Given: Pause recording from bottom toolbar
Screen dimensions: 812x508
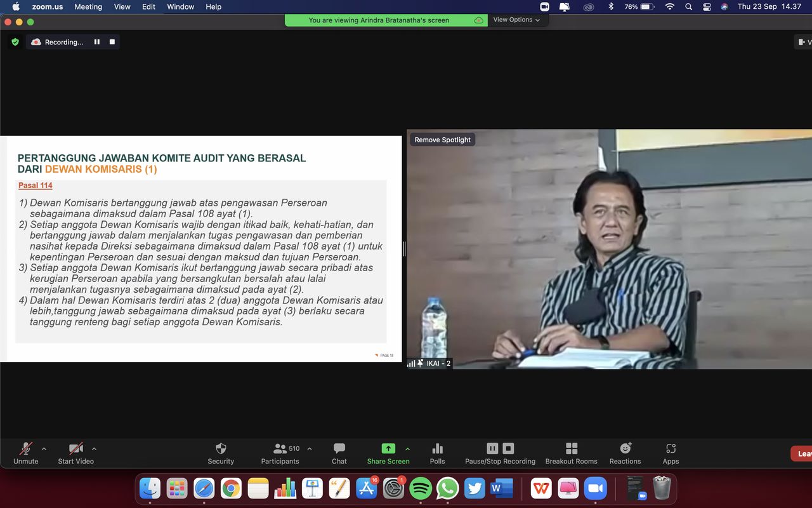Looking at the screenshot, I should (x=492, y=448).
